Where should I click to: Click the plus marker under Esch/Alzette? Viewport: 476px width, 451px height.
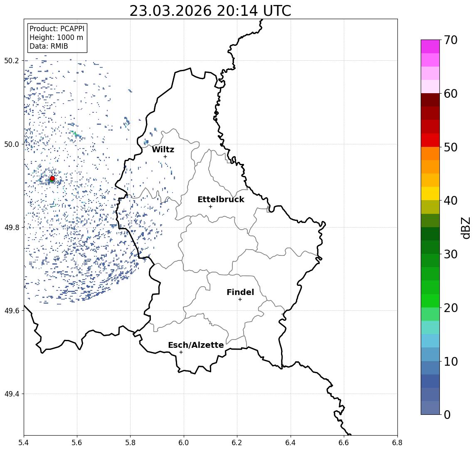(x=181, y=352)
